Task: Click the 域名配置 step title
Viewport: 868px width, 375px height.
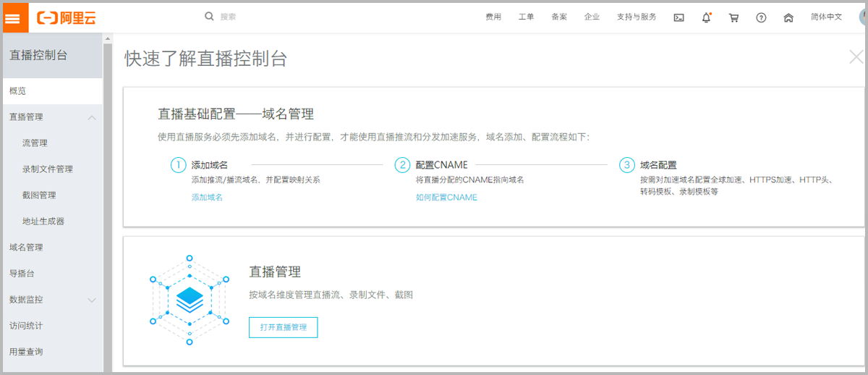Action: [x=658, y=165]
